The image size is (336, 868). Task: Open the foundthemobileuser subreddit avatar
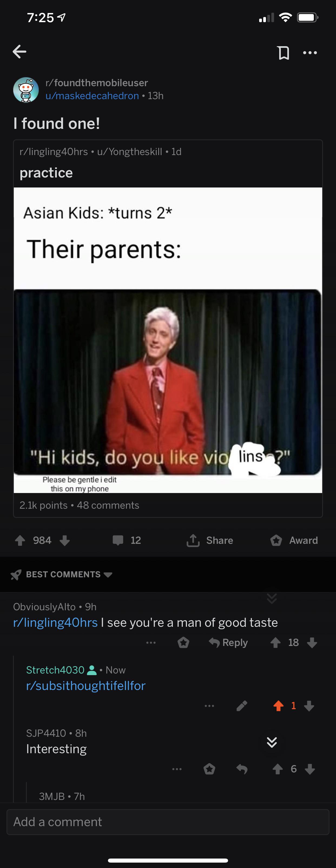(x=26, y=90)
